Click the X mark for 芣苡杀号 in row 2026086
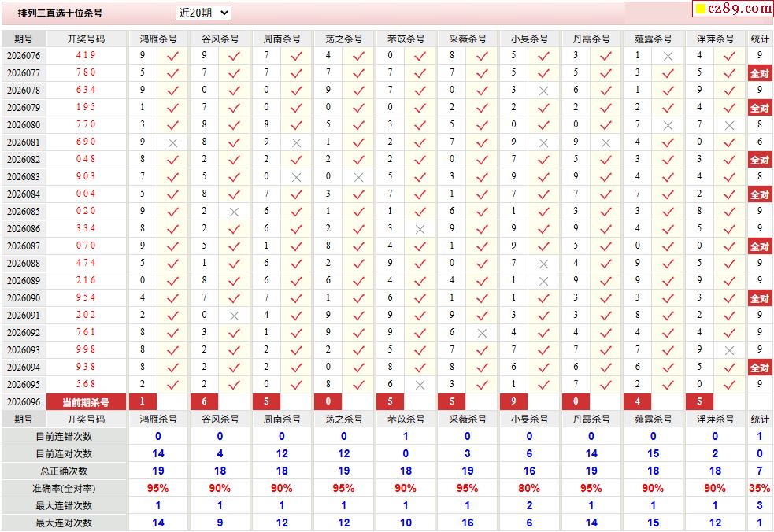This screenshot has width=774, height=532. click(420, 229)
